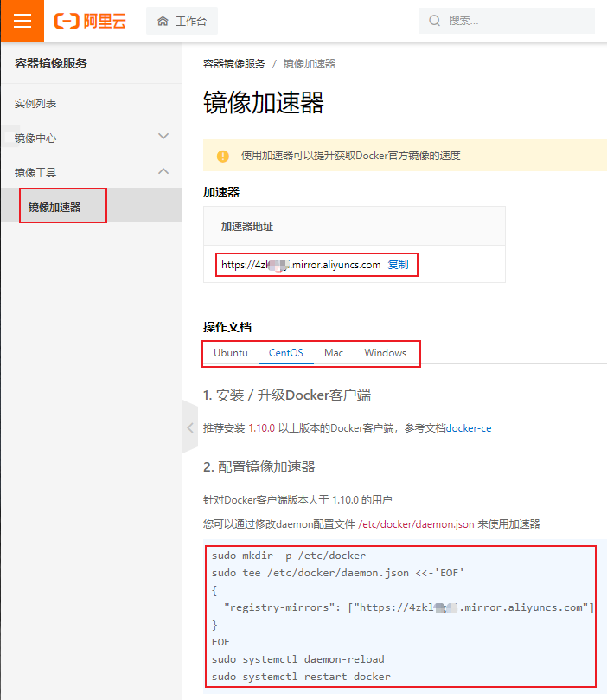Click the registry-mirrors line in code block
The height and width of the screenshot is (700, 607).
(x=408, y=607)
